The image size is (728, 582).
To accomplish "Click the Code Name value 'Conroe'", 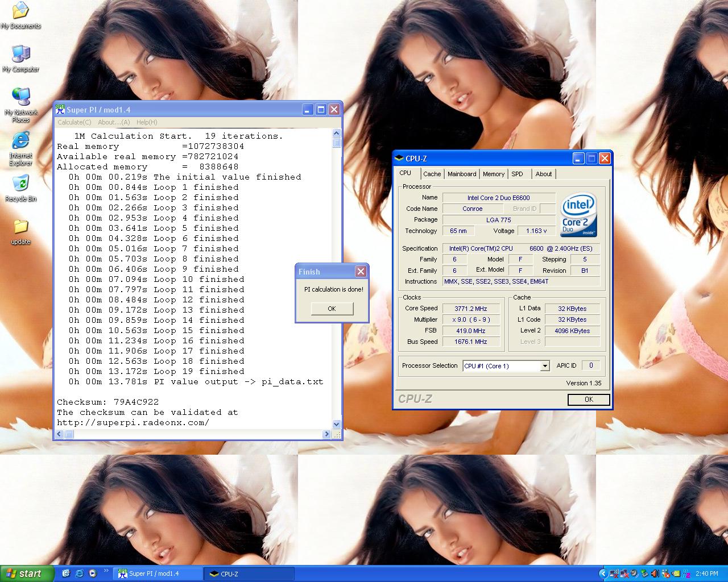I will click(x=472, y=209).
